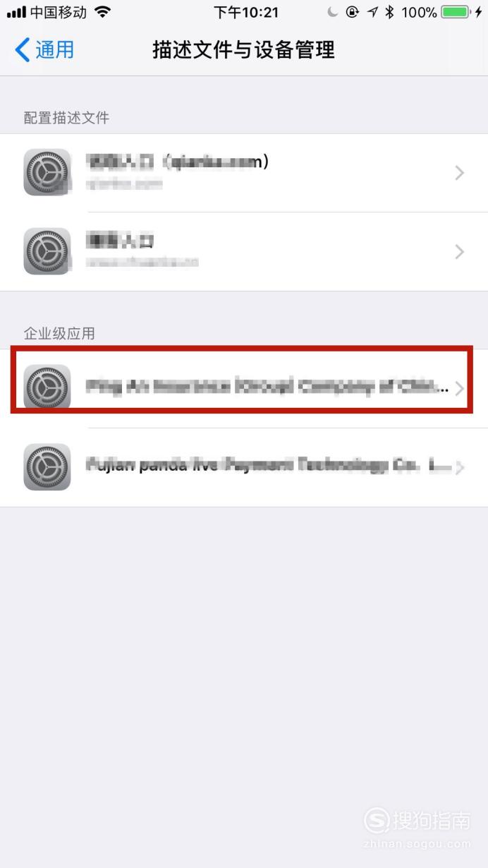
Task: Go back to 通用 settings
Action: pyautogui.click(x=44, y=50)
